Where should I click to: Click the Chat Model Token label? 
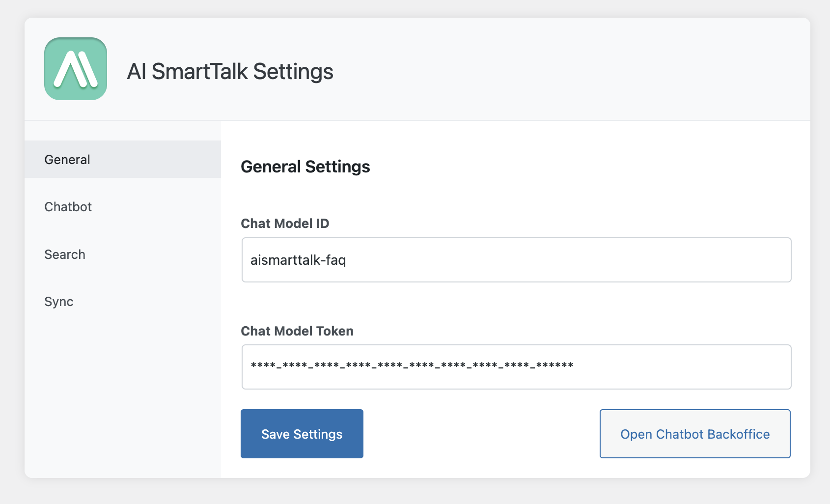[x=297, y=331]
